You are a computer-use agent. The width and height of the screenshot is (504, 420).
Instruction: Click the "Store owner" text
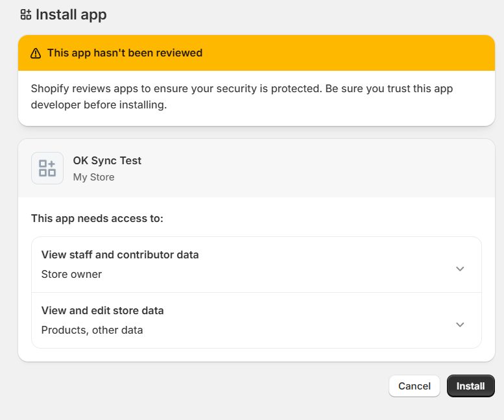71,274
